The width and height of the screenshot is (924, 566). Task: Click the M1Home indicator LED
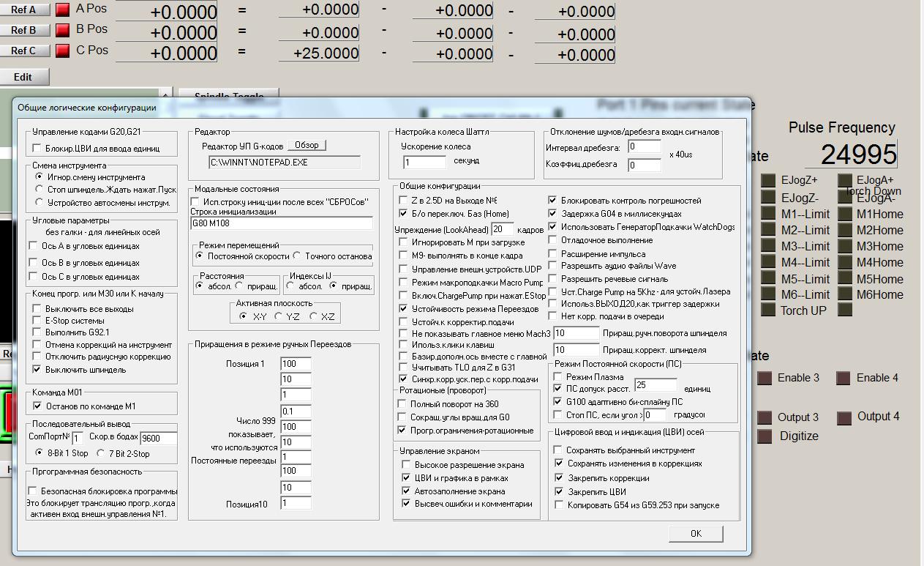[x=844, y=214]
